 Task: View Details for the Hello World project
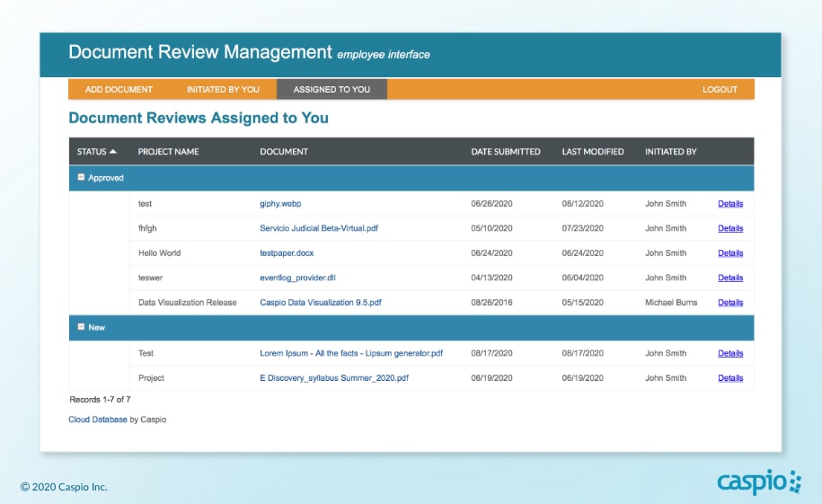730,253
